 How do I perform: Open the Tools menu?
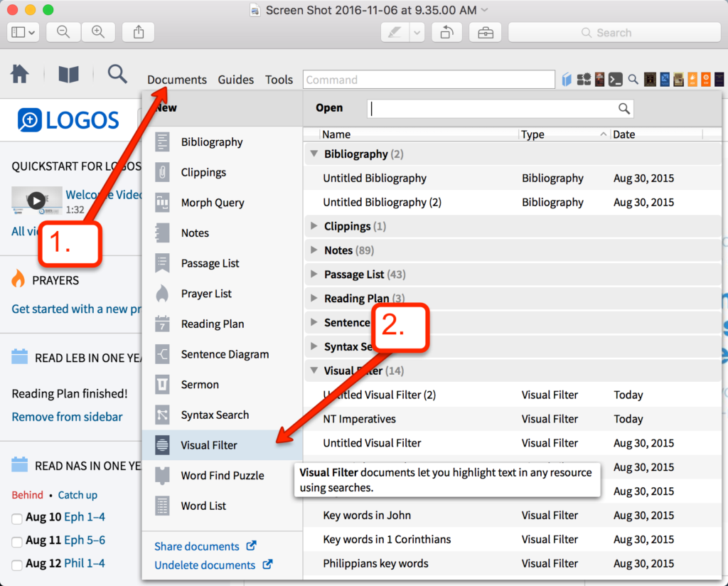pyautogui.click(x=279, y=80)
